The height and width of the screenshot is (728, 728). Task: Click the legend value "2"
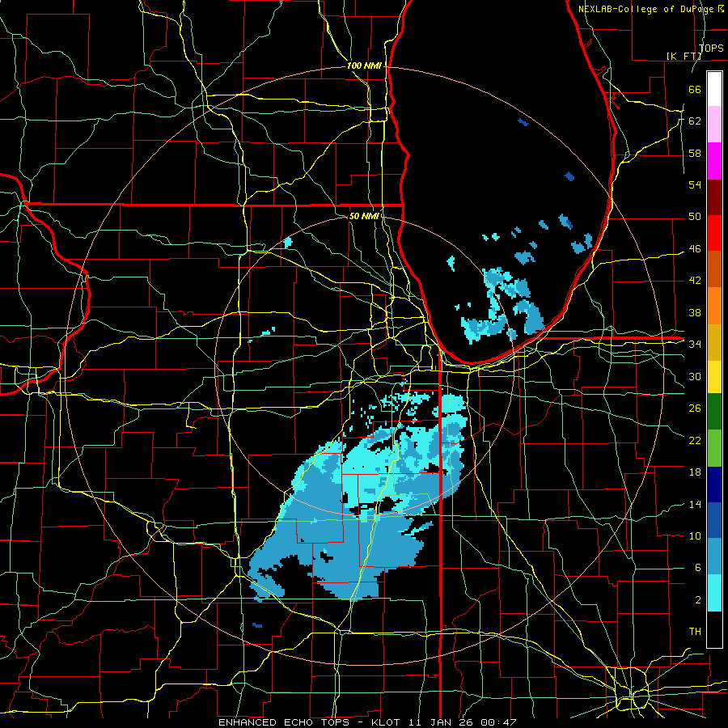tap(698, 600)
